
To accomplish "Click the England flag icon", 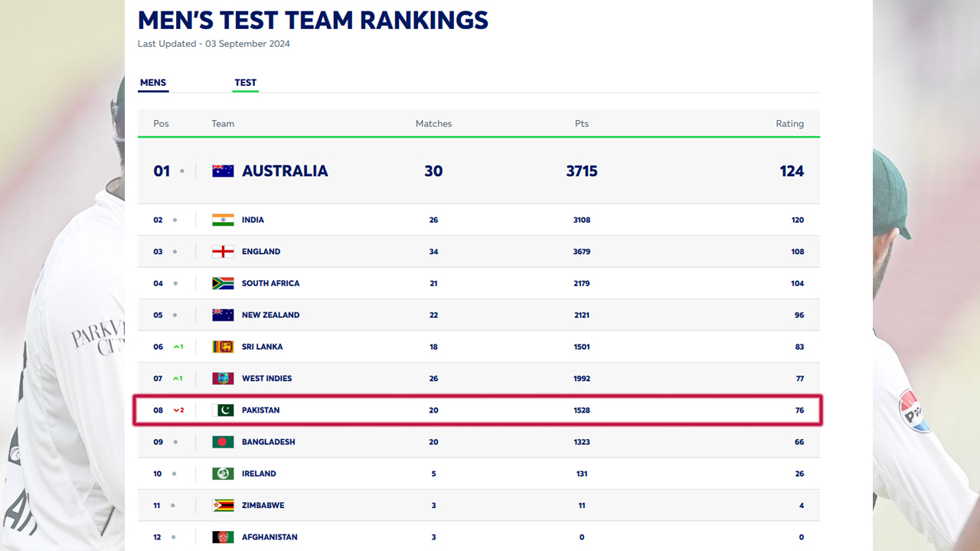I will 223,252.
